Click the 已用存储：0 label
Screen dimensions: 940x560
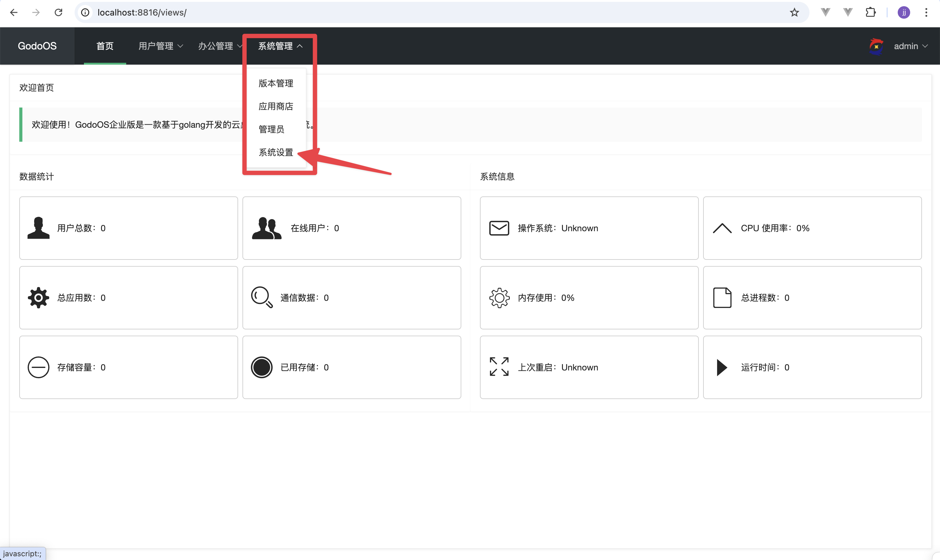pyautogui.click(x=305, y=367)
